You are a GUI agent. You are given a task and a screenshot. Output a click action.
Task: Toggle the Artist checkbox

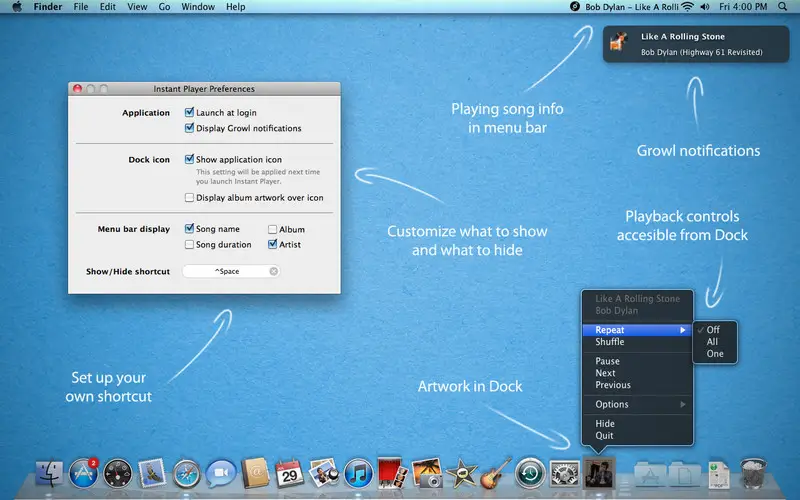pyautogui.click(x=272, y=244)
